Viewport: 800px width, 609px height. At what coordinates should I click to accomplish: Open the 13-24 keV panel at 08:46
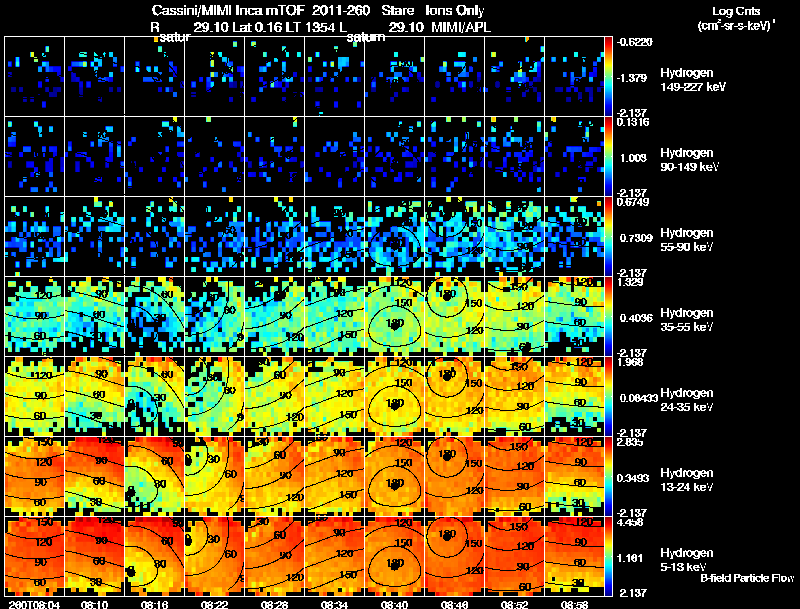point(455,477)
